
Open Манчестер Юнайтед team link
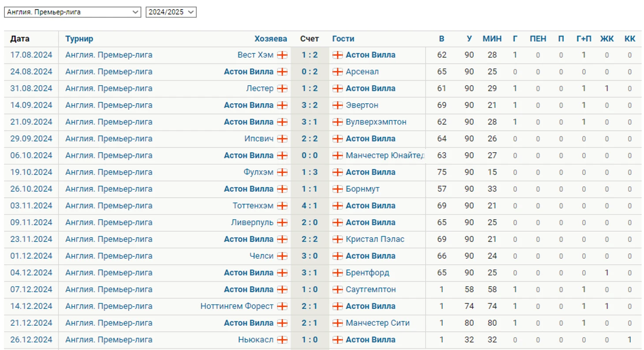[x=386, y=156]
